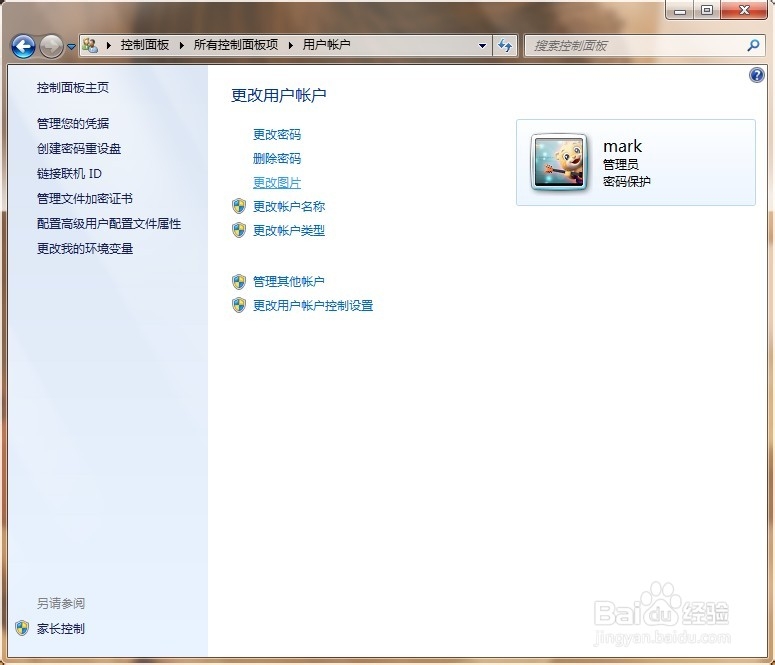The height and width of the screenshot is (665, 775).
Task: Click 另请参阅 label in sidebar
Action: [61, 603]
